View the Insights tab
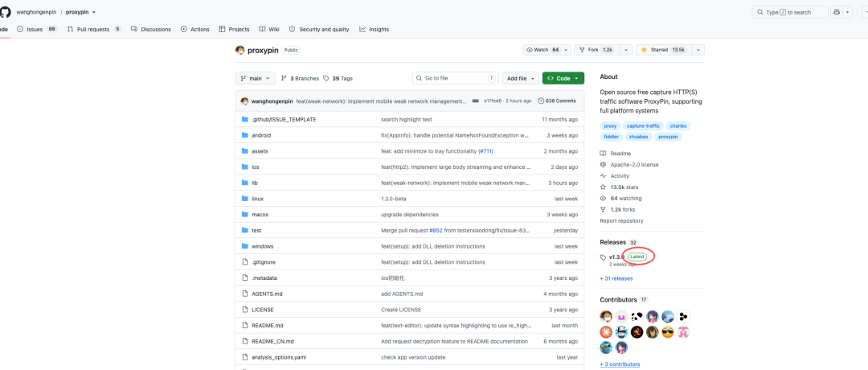868x370 pixels. [x=375, y=29]
